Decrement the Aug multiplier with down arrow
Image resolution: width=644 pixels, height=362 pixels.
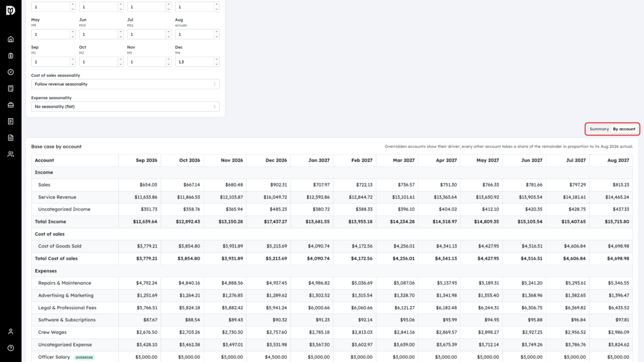click(x=216, y=36)
